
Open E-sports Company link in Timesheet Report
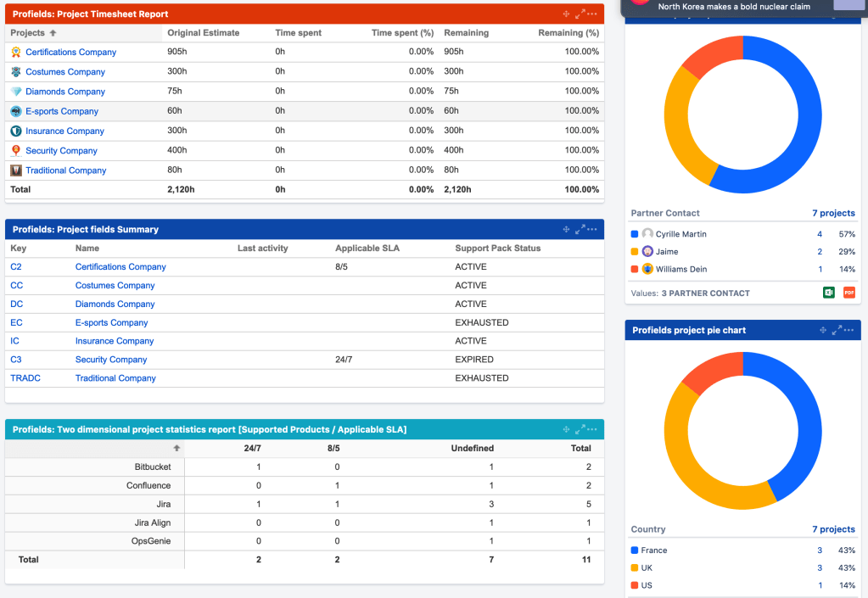62,111
